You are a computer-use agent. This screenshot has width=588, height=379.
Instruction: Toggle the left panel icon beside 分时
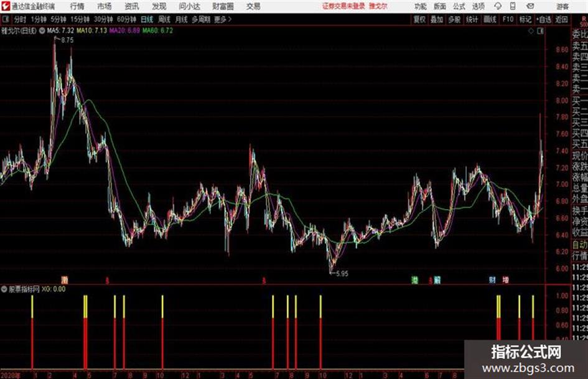click(6, 19)
